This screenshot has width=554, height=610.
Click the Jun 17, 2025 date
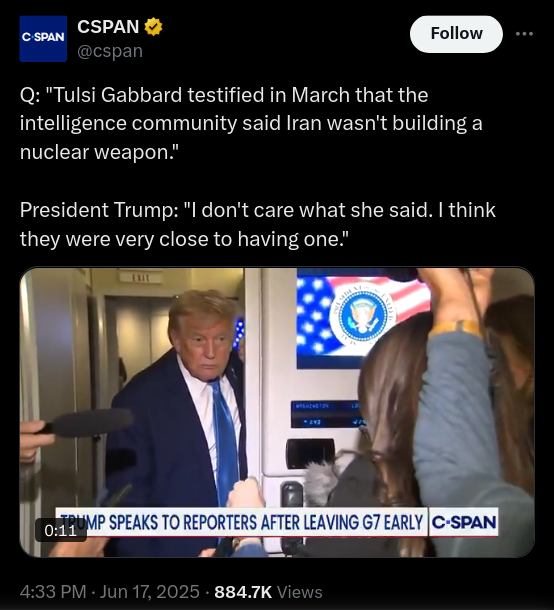coord(150,592)
